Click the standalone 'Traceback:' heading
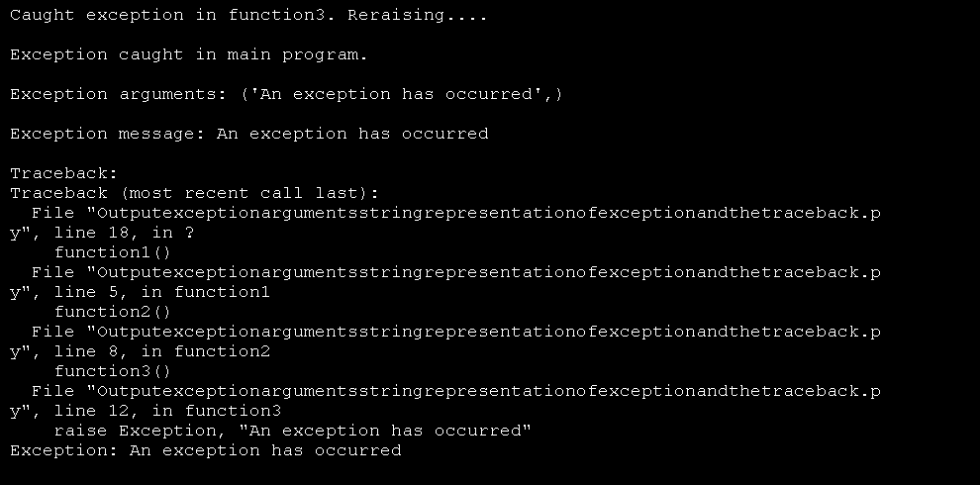Screen dimensions: 980x485 pyautogui.click(x=64, y=174)
